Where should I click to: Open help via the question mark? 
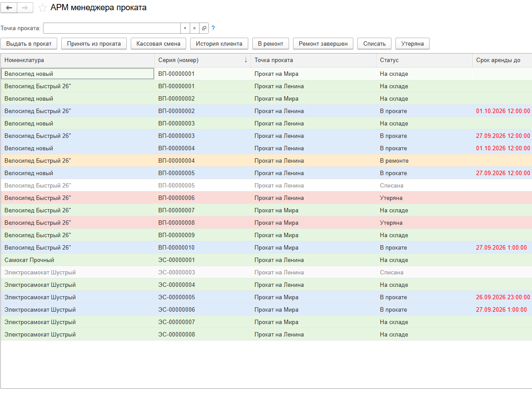click(213, 28)
